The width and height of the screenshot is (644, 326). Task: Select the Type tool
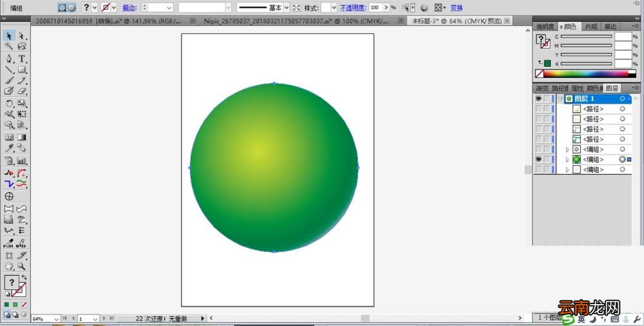pyautogui.click(x=22, y=59)
